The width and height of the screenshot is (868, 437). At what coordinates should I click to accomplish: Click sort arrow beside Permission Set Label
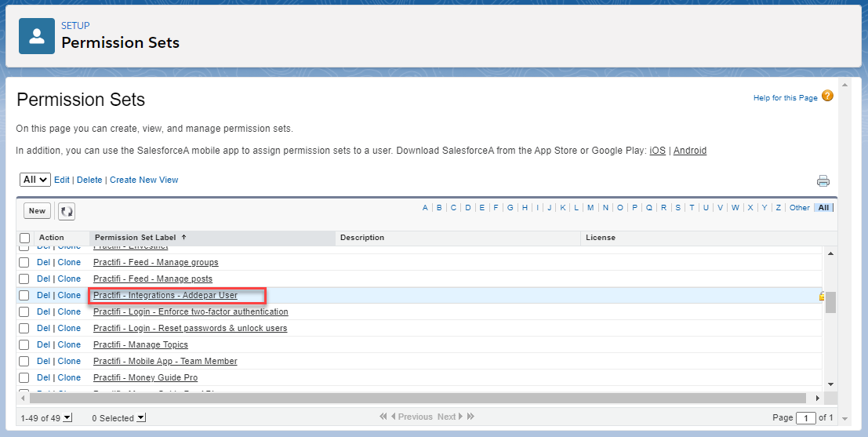point(183,237)
